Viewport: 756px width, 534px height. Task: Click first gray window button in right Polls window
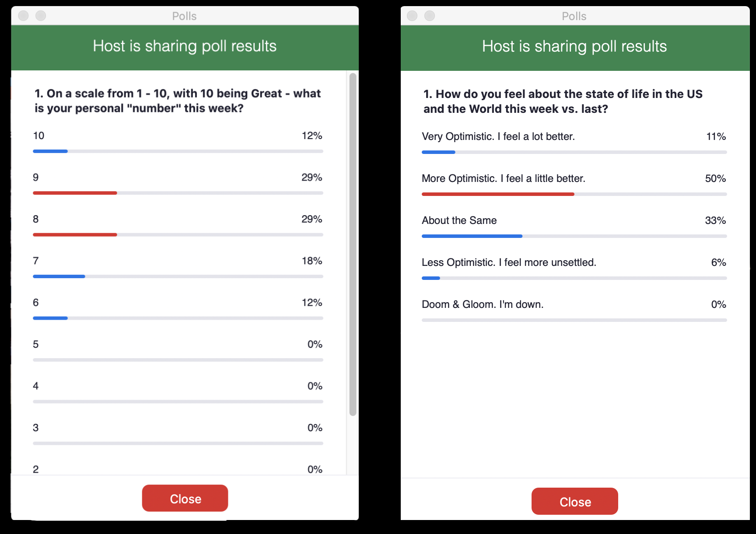[x=412, y=16]
